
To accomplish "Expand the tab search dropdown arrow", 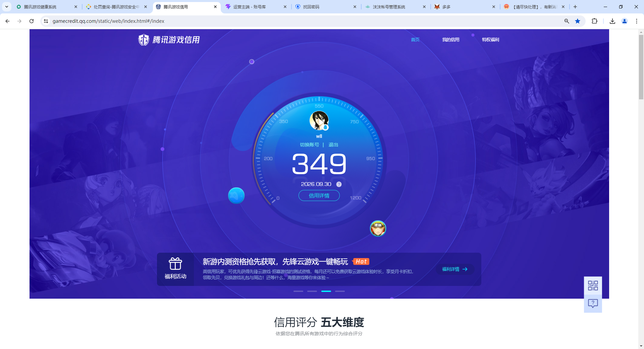I will tap(6, 7).
